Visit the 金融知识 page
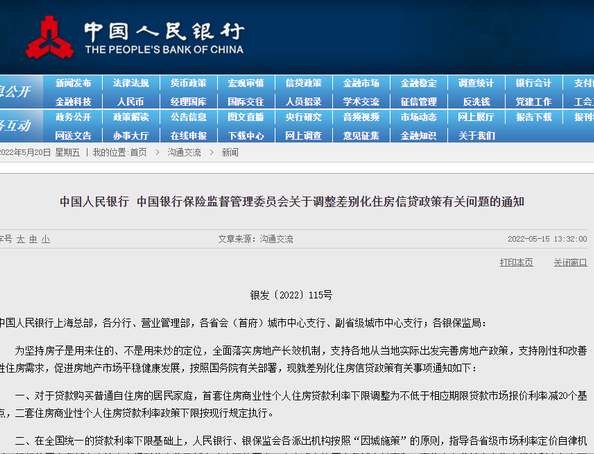This screenshot has height=454, width=594. pyautogui.click(x=419, y=136)
